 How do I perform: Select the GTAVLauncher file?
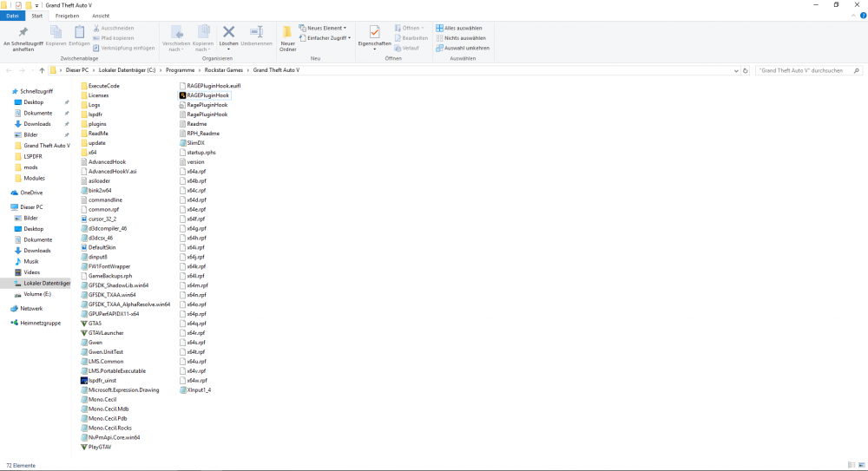pos(102,332)
